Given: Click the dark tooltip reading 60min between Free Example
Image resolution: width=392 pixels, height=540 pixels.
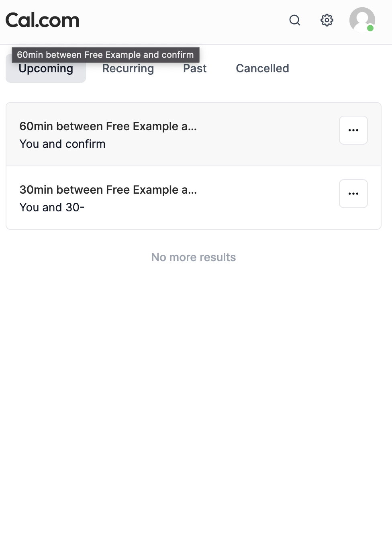Looking at the screenshot, I should pos(105,55).
